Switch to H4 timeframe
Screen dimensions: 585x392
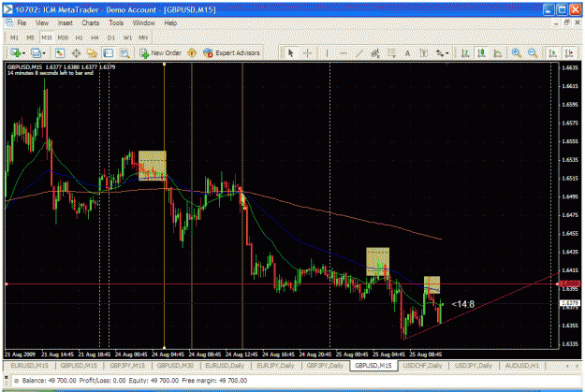[95, 37]
